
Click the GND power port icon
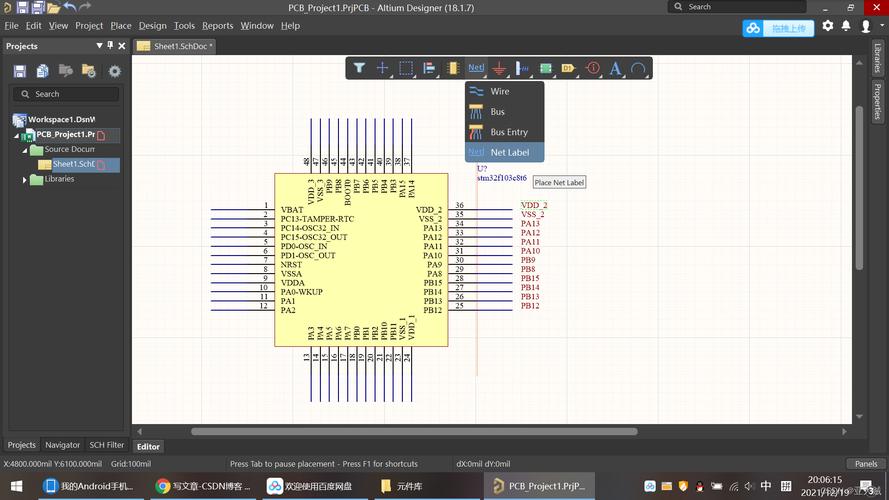pos(500,68)
